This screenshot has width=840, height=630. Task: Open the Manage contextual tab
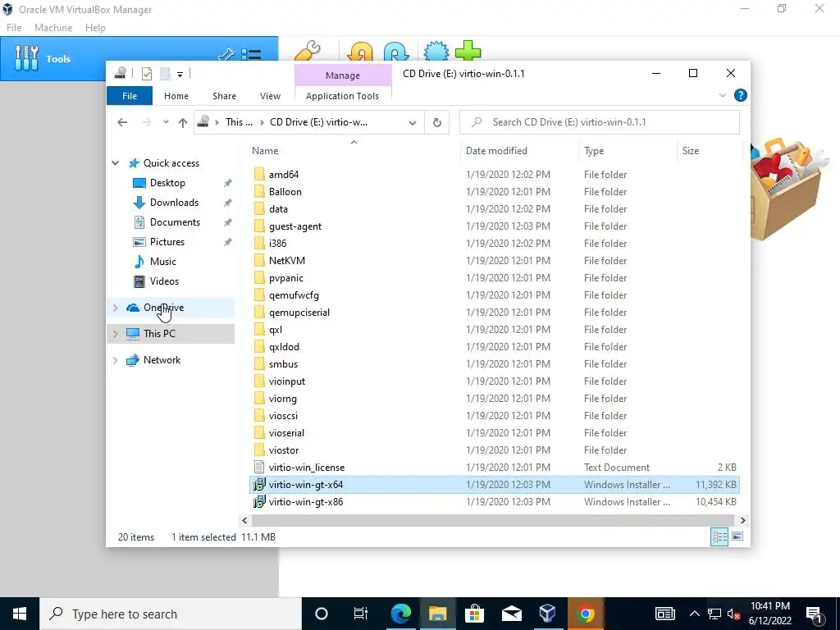click(343, 75)
